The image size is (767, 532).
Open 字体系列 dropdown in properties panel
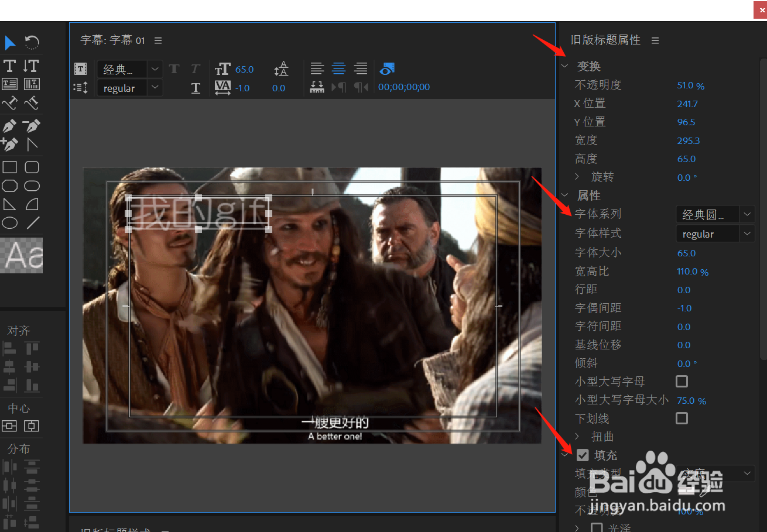[x=715, y=214]
